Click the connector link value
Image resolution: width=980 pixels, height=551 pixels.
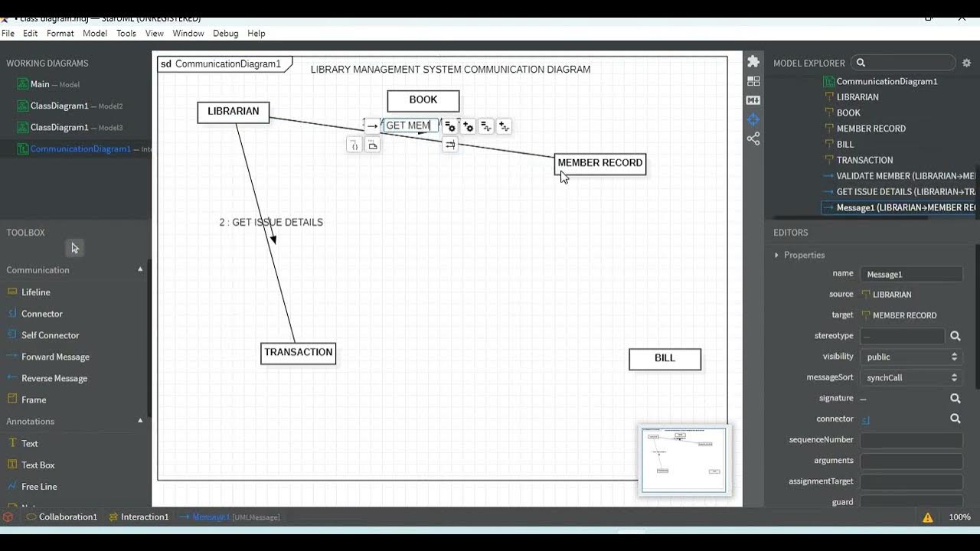tap(866, 419)
